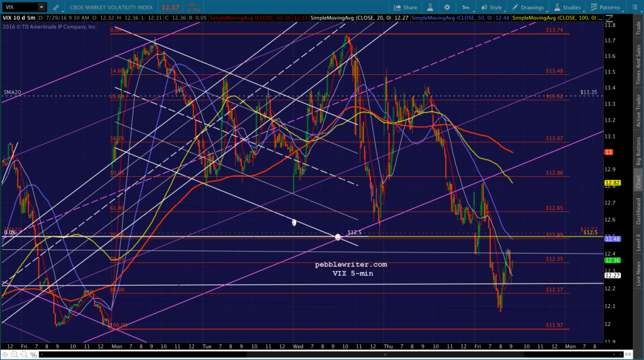Click the $12.35 Fibonacci level label
The image size is (644, 360).
tap(555, 259)
